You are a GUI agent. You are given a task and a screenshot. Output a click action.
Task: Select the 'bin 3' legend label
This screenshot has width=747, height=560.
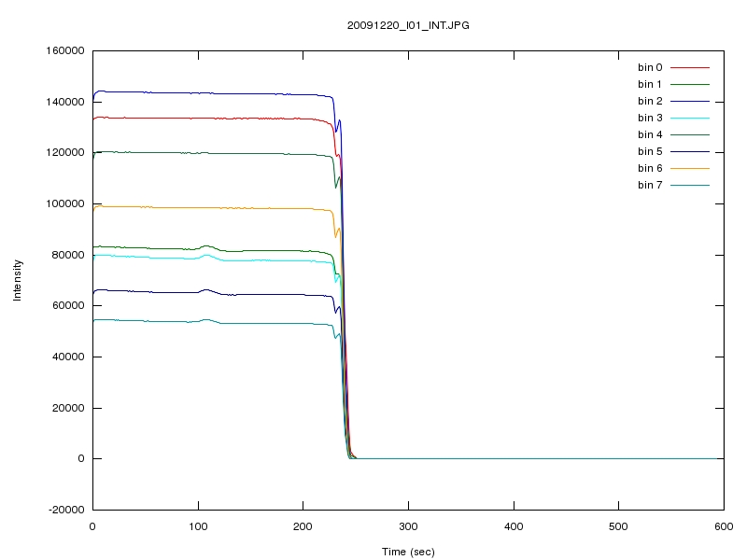pos(650,118)
